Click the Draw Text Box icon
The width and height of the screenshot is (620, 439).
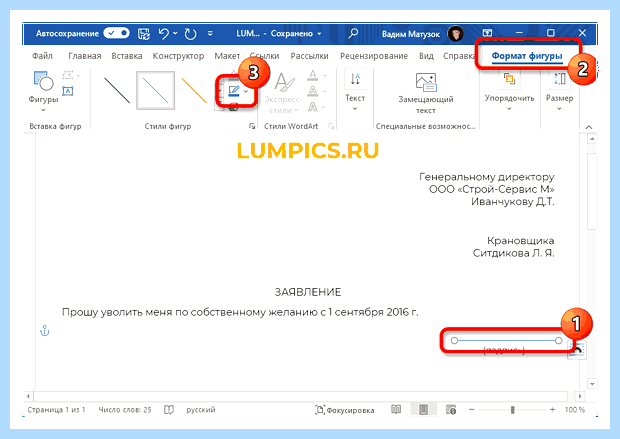(x=68, y=91)
